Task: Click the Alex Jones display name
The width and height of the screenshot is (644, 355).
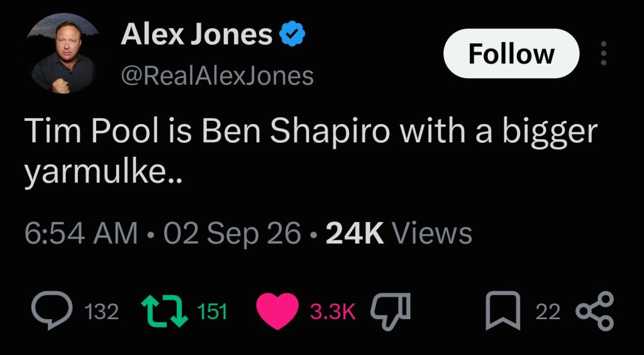Action: (196, 34)
